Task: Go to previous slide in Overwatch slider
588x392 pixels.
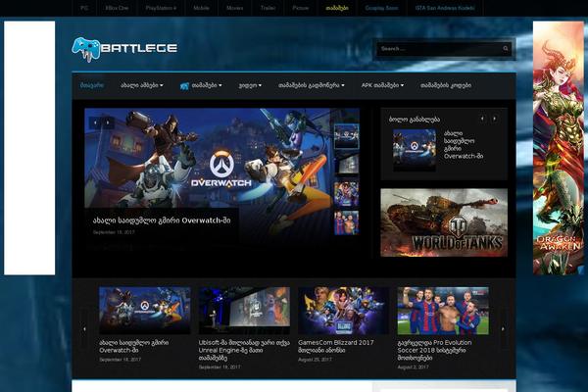Action: 95,122
